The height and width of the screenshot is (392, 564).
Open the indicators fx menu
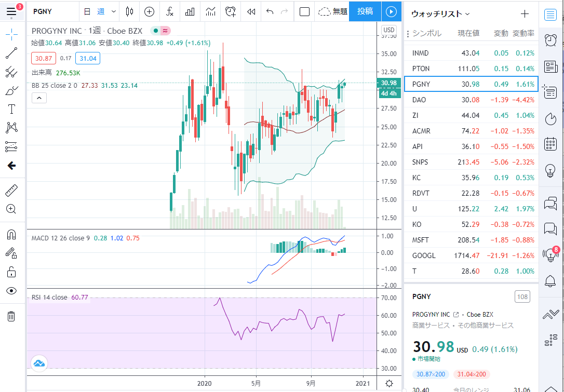[170, 11]
